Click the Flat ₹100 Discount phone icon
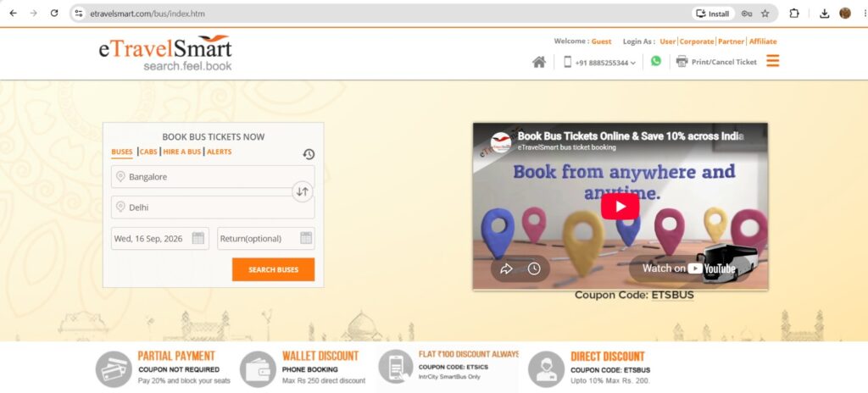Screen dimensions: 868x393 tap(396, 367)
